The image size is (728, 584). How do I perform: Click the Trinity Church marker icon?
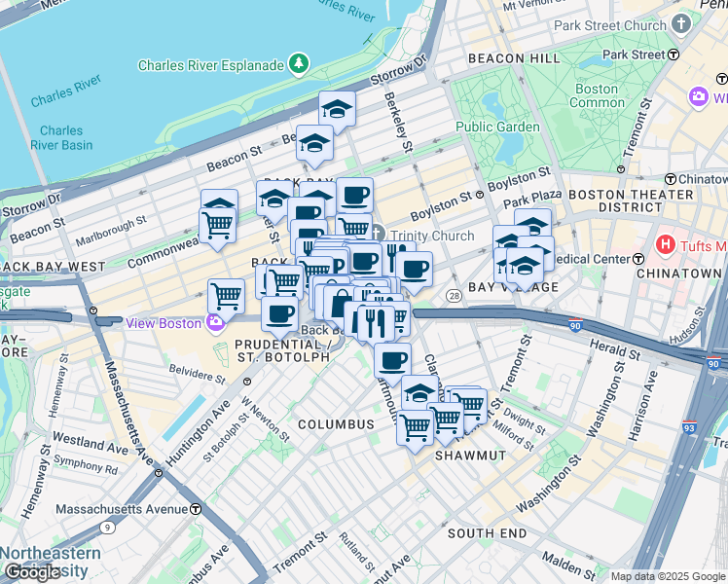[378, 234]
